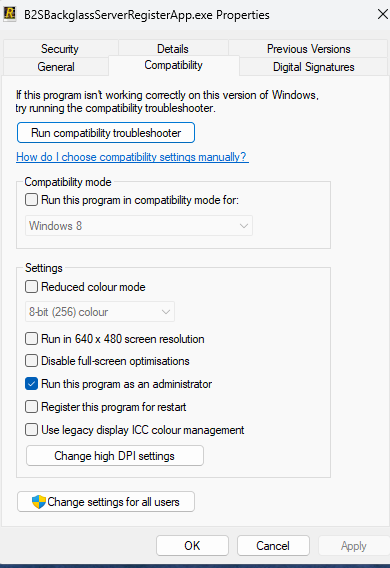Open the Details tab
Screen dimensions: 390x568
pos(173,49)
